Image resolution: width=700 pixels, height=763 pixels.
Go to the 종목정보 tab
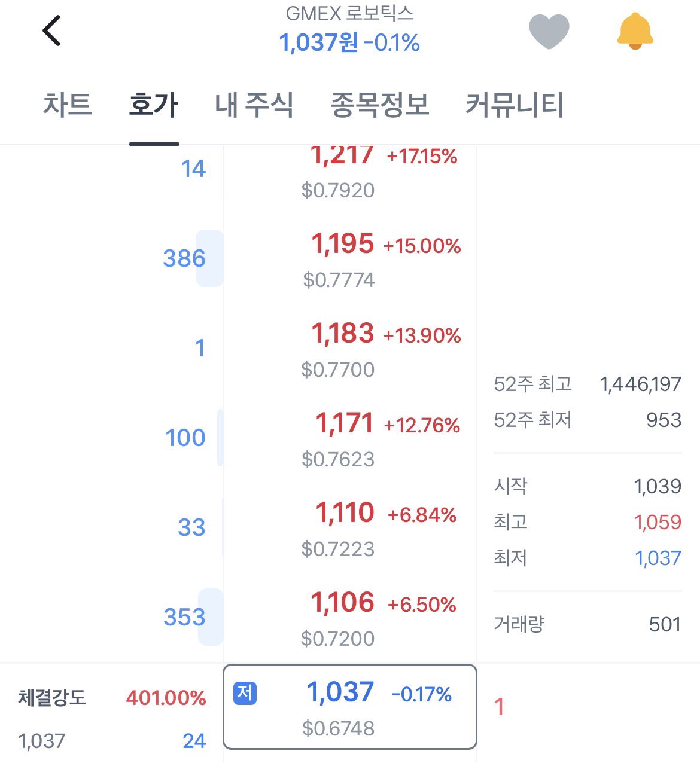pos(380,105)
